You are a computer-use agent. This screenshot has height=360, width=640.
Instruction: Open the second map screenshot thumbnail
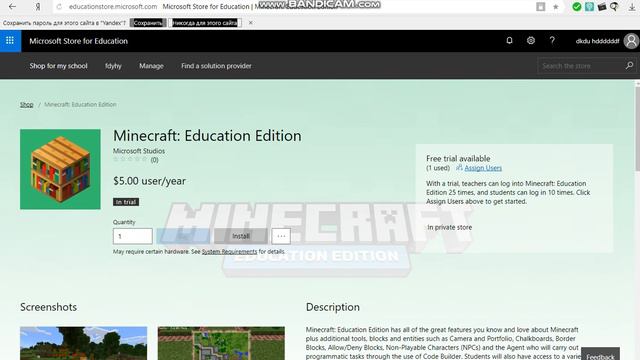pos(221,343)
